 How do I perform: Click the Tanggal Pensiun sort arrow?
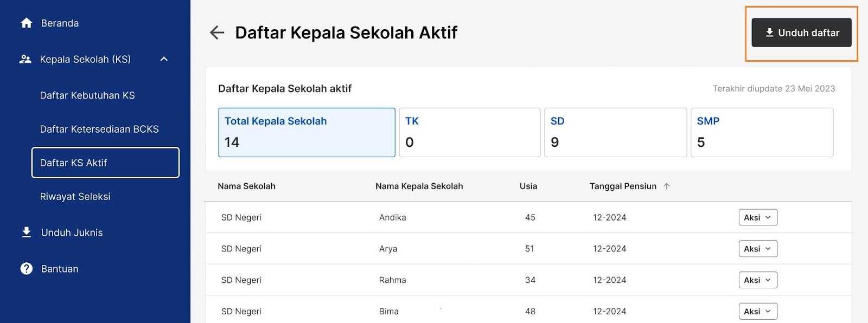tap(667, 186)
